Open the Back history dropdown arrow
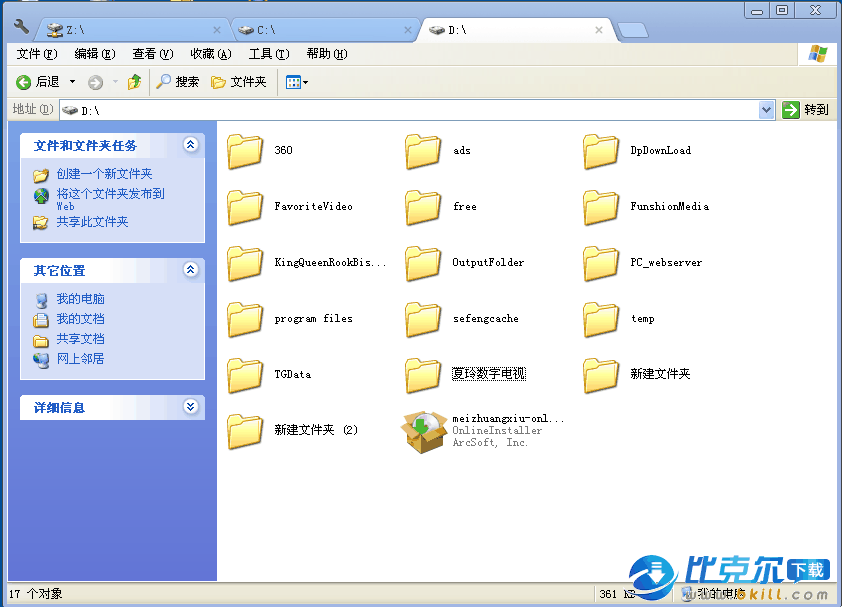The image size is (842, 607). tap(72, 82)
